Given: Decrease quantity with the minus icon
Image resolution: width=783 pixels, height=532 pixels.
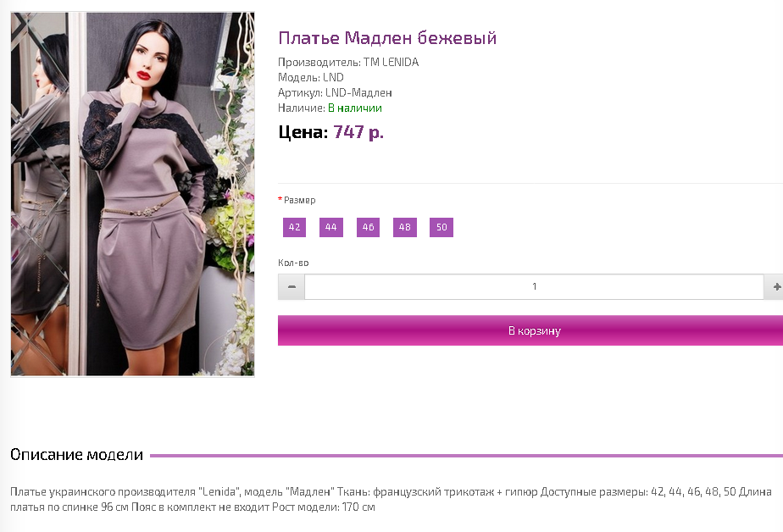Looking at the screenshot, I should 292,286.
